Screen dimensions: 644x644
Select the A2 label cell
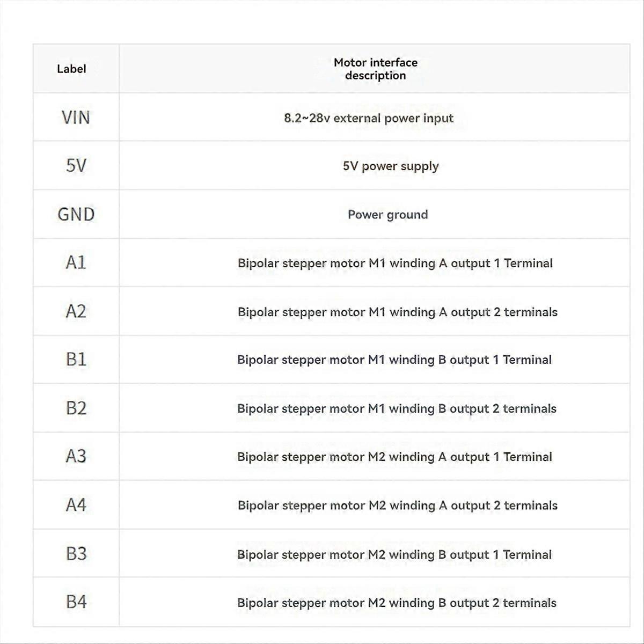[x=76, y=311]
